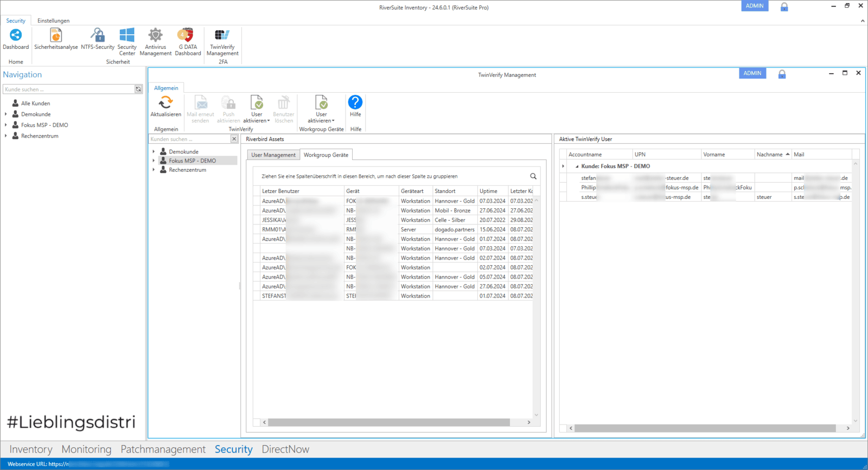Click Kunde suchen input field

[68, 89]
